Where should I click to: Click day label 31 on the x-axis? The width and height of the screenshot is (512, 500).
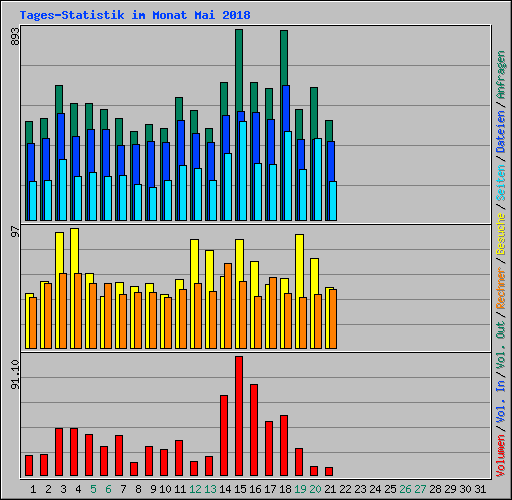(480, 489)
